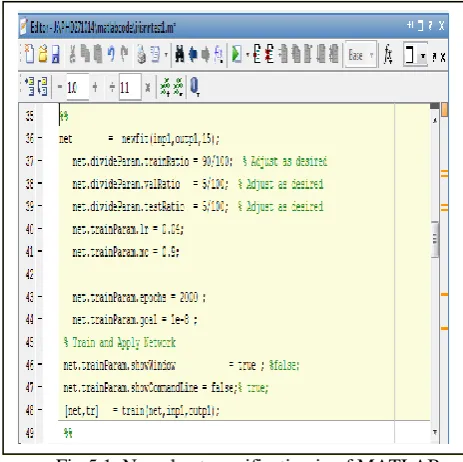
Task: Insert a function with the fx icon
Action: click(388, 54)
